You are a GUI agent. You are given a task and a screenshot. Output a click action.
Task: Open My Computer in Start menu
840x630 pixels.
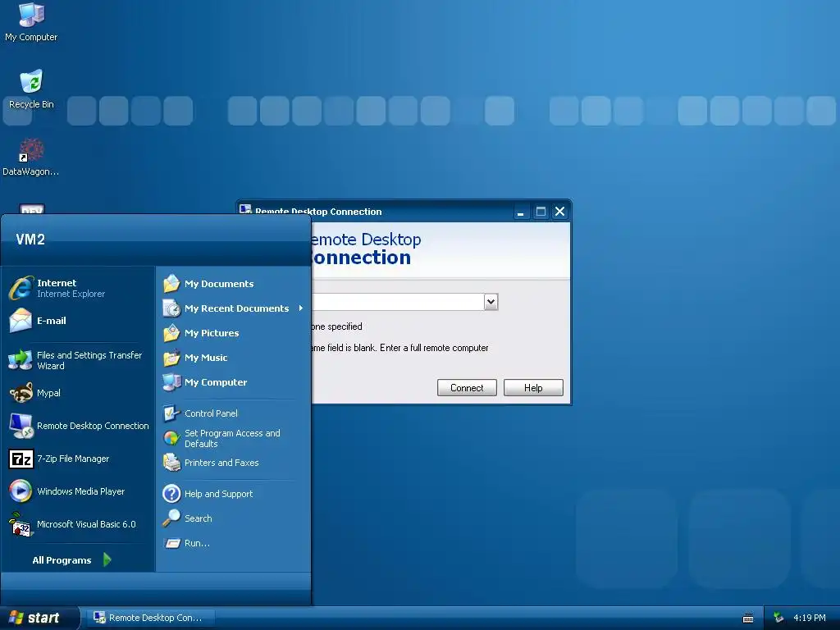pyautogui.click(x=205, y=382)
